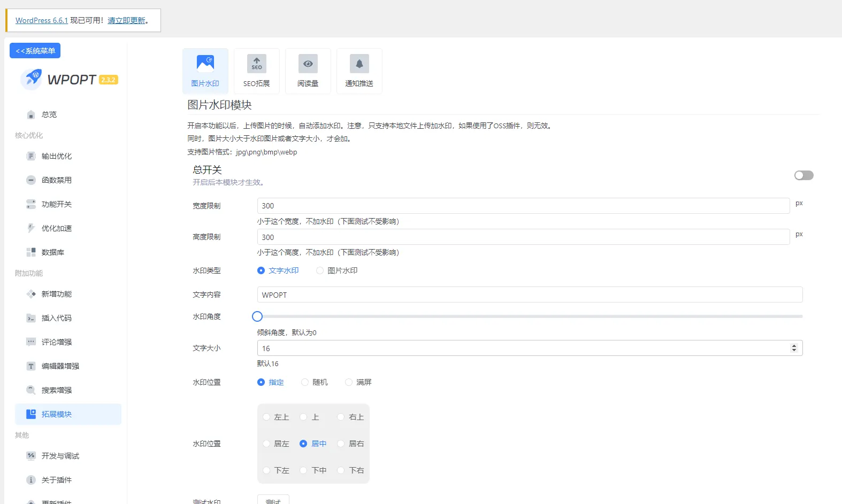Image resolution: width=842 pixels, height=504 pixels.
Task: Click the 输出优化 sidebar icon
Action: pos(31,156)
